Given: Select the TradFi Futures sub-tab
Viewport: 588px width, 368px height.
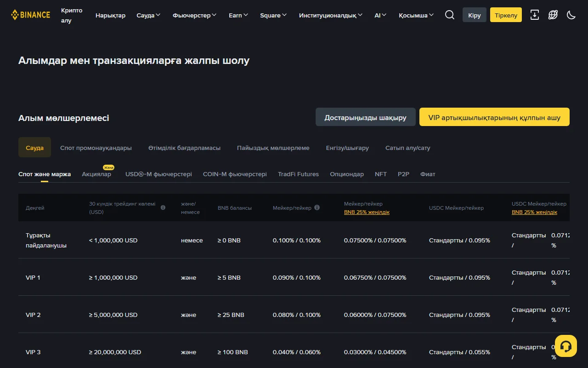Looking at the screenshot, I should [298, 174].
